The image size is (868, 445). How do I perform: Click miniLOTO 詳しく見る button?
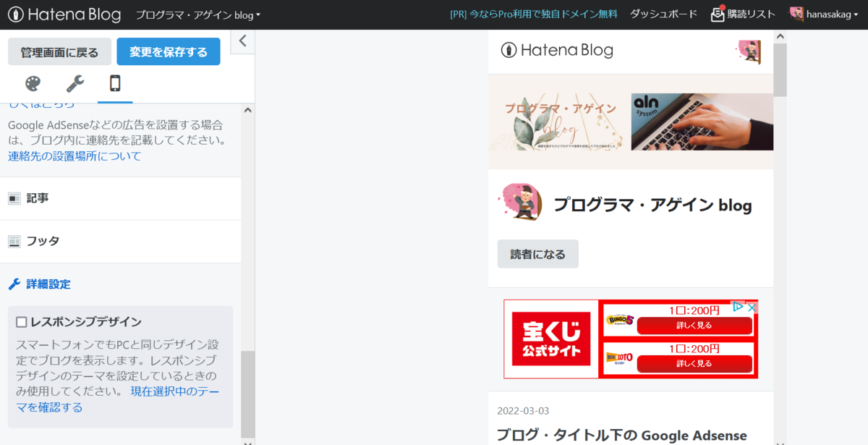click(x=694, y=363)
